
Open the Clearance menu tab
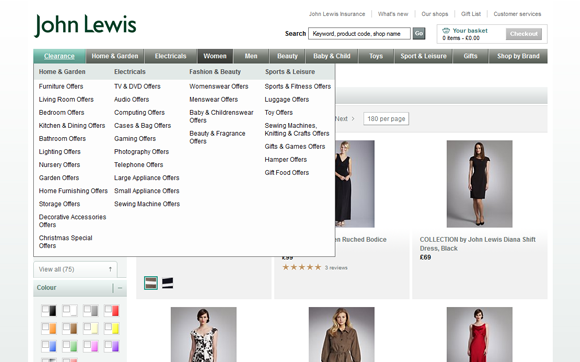(59, 56)
